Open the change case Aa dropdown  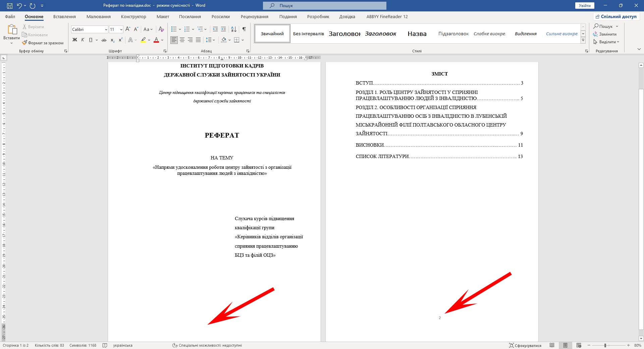148,29
